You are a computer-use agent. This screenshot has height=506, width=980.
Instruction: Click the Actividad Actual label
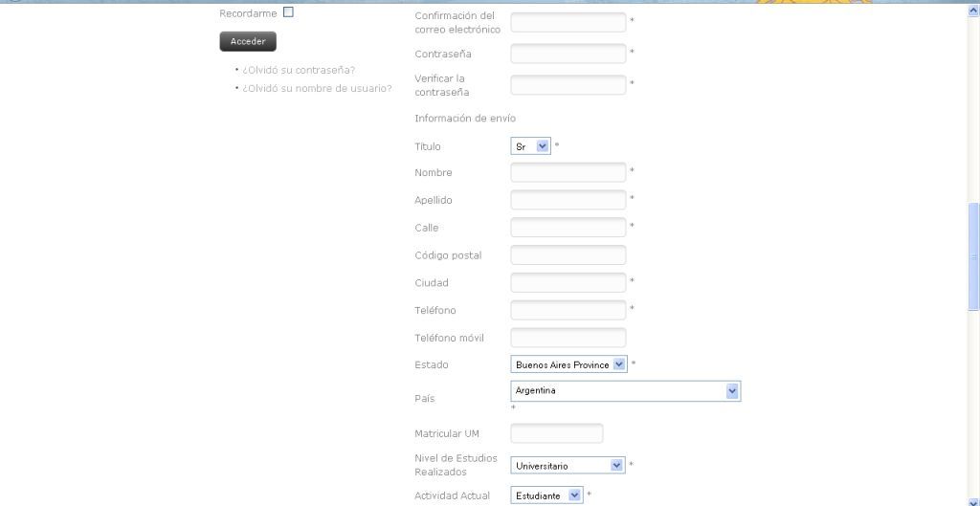452,496
